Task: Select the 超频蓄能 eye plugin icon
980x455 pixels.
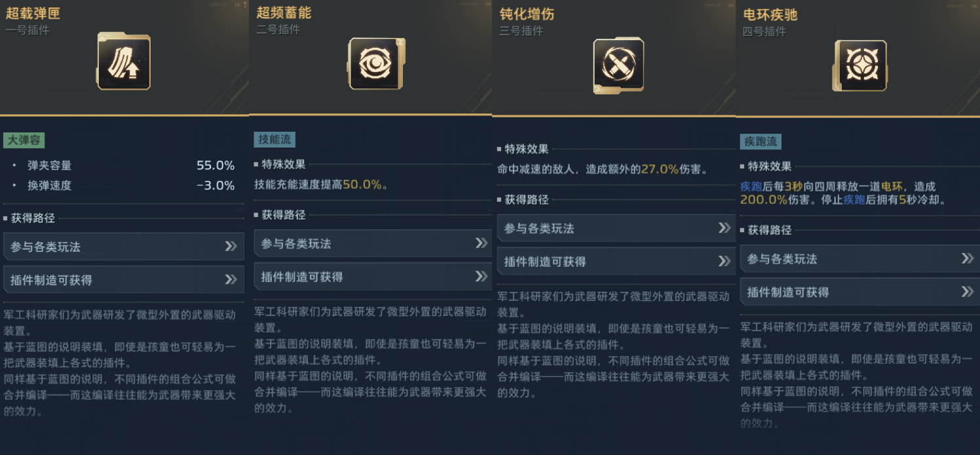Action: coord(375,63)
